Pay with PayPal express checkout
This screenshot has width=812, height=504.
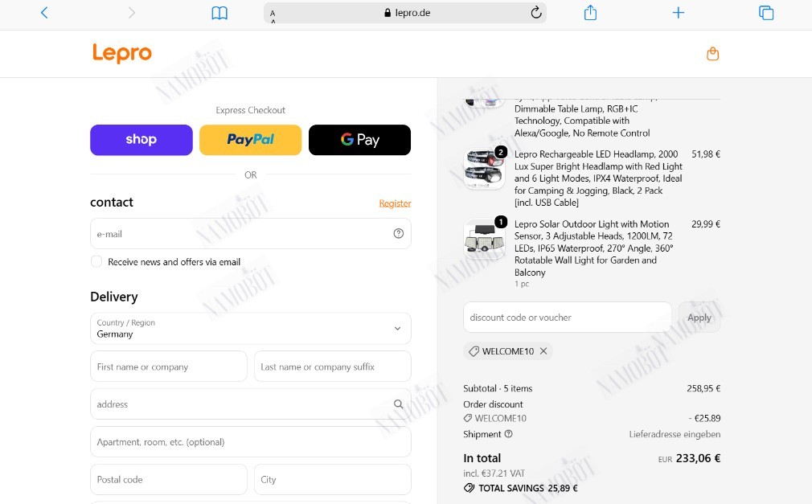click(x=251, y=140)
